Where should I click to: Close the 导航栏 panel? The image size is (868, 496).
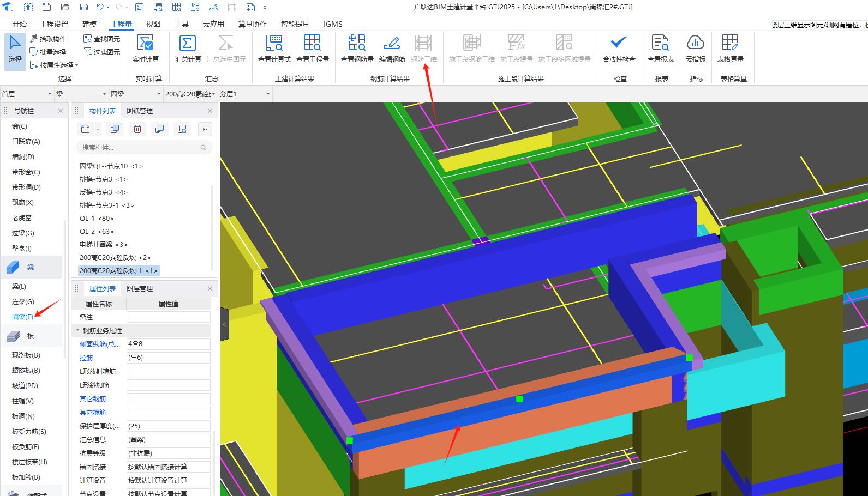coord(61,111)
